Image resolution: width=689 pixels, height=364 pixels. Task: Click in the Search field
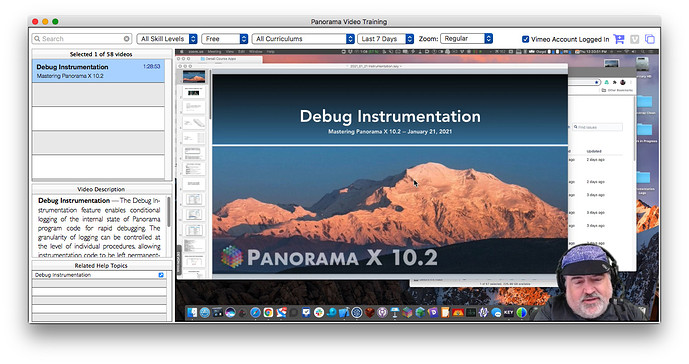pyautogui.click(x=82, y=39)
